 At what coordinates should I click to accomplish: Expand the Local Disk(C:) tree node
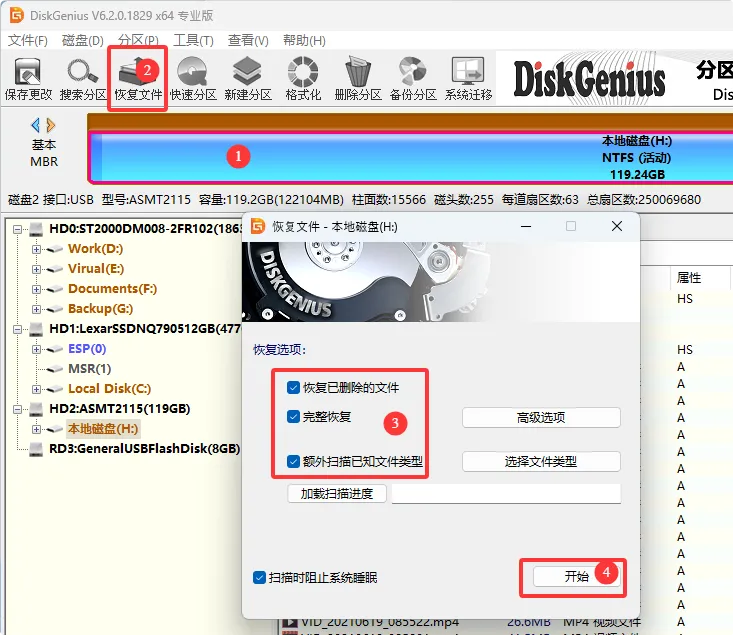coord(36,389)
